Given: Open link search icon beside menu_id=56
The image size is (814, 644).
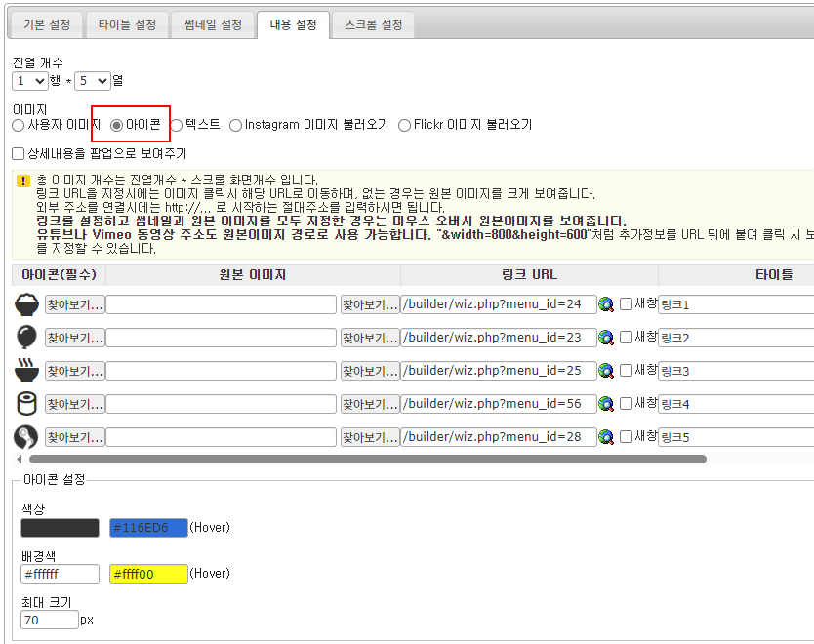Looking at the screenshot, I should tap(607, 405).
